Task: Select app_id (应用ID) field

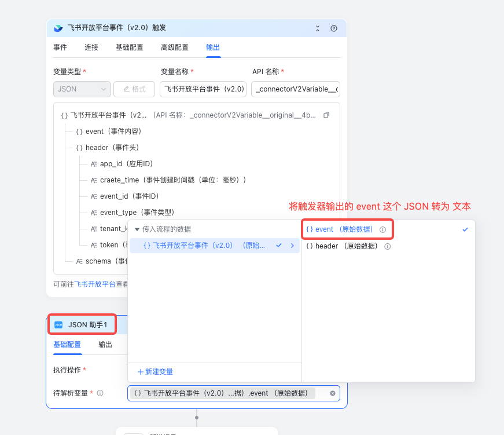Action: click(122, 164)
